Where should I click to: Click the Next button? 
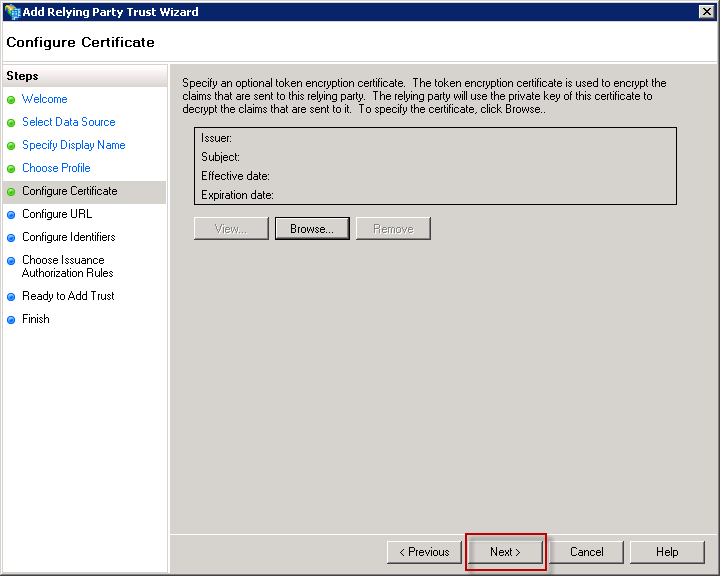(505, 552)
